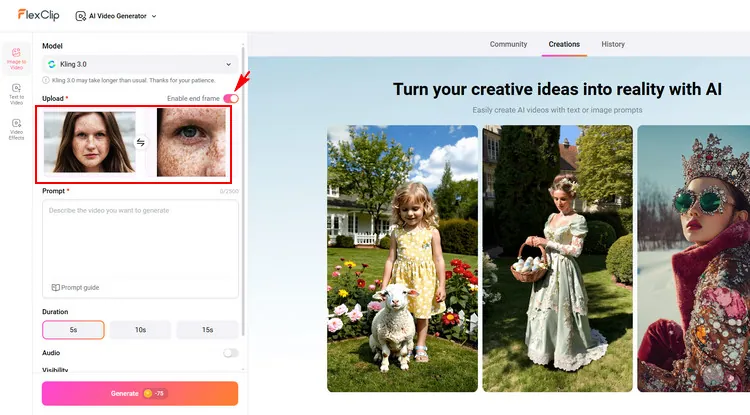The width and height of the screenshot is (750, 415).
Task: Switch to the History tab
Action: tap(613, 44)
